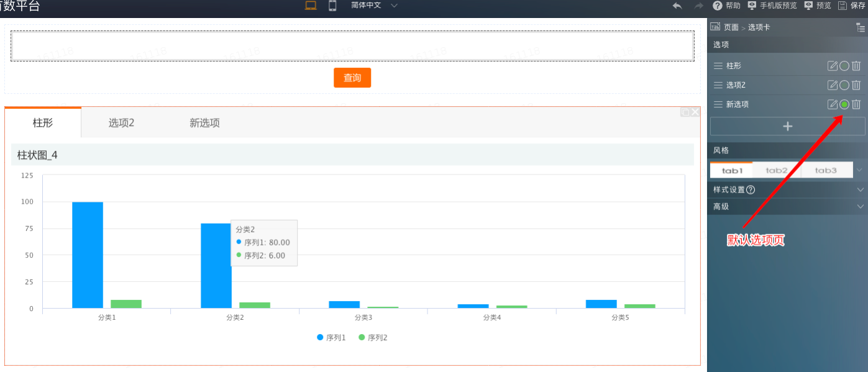Delete the 柱形 option

[856, 66]
